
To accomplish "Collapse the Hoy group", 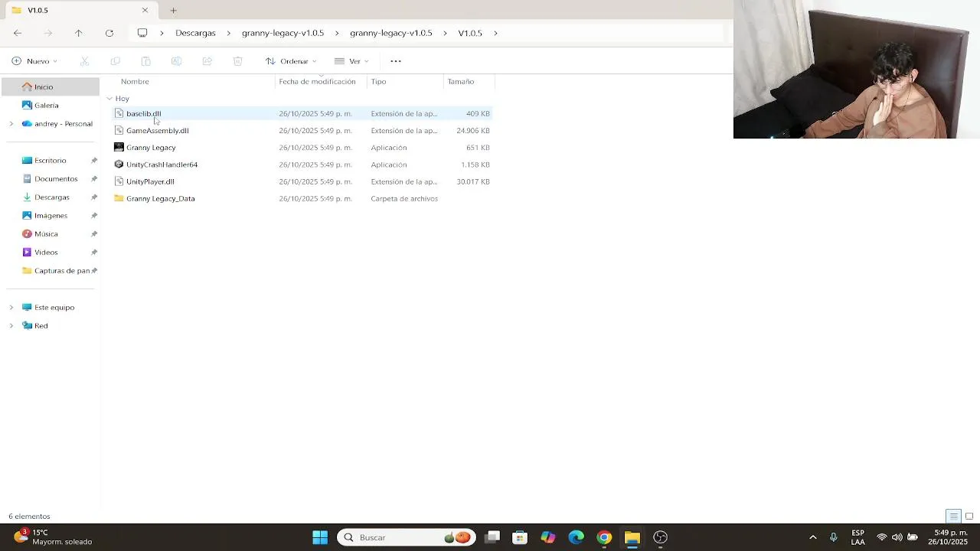I will pyautogui.click(x=109, y=99).
